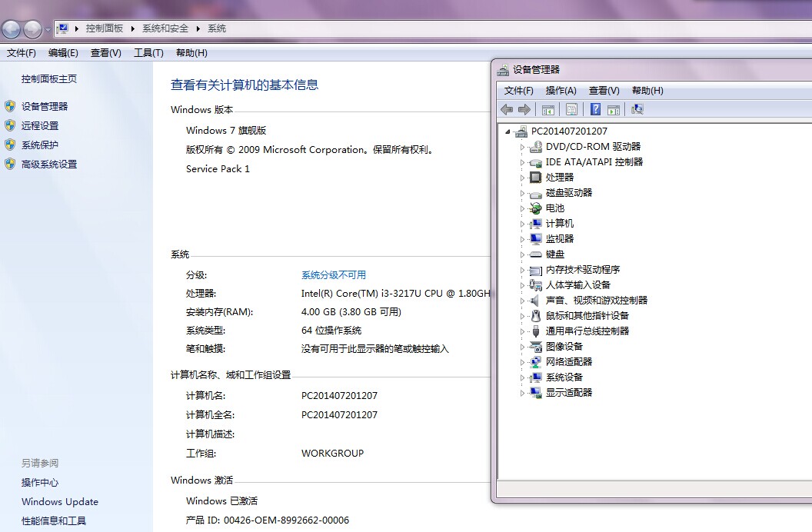812x532 pixels.
Task: Open 查看(V) menu in Control Panel window
Action: pos(105,53)
